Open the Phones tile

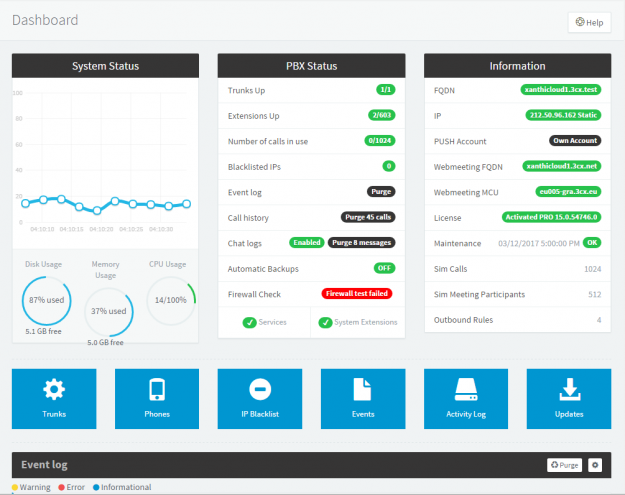pyautogui.click(x=157, y=397)
